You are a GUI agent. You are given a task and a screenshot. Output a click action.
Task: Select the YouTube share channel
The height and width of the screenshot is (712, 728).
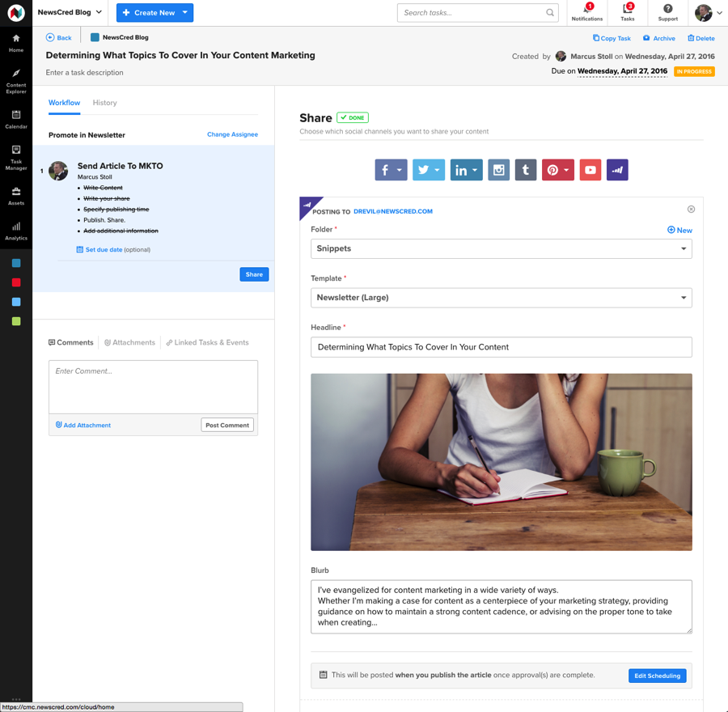click(590, 170)
